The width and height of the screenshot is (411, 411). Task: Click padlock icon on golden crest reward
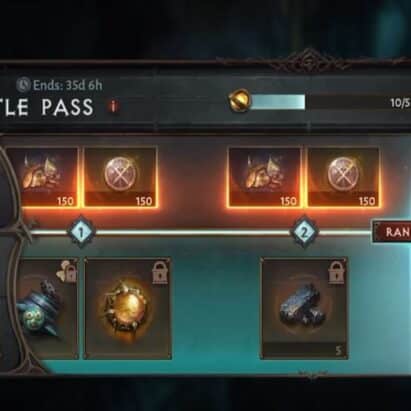161,273
